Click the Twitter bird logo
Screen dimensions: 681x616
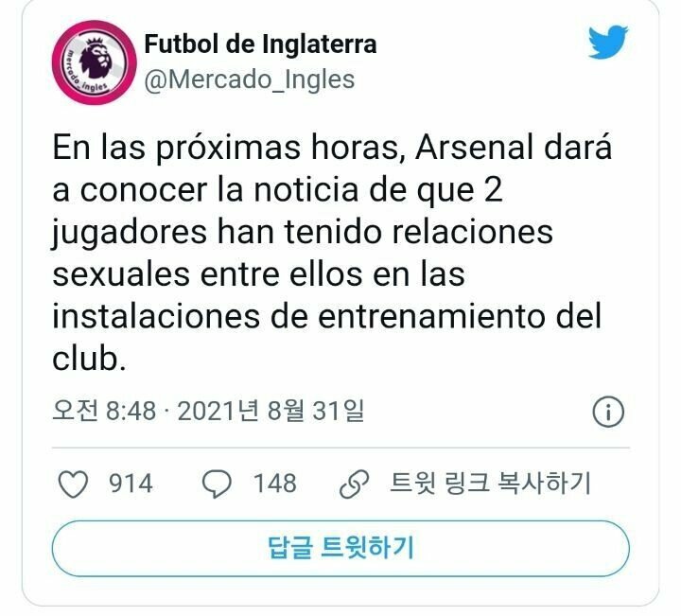click(x=608, y=42)
